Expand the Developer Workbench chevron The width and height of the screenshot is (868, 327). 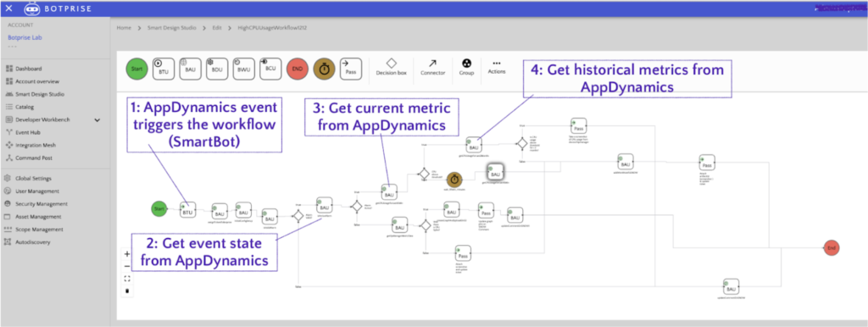[x=97, y=119]
